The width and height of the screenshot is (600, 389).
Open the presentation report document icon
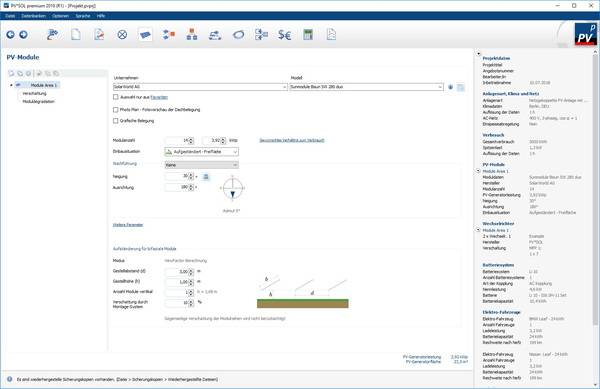point(331,34)
